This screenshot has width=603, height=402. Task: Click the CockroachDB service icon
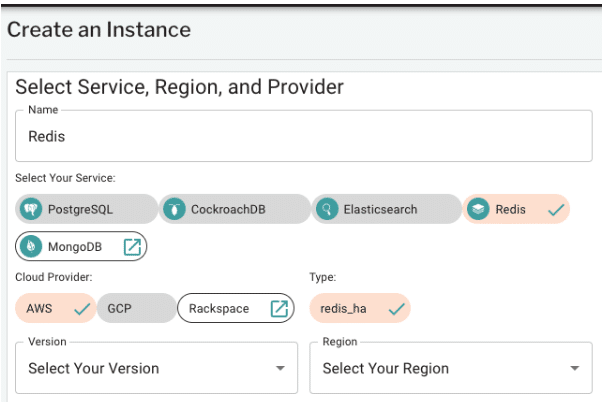[176, 209]
